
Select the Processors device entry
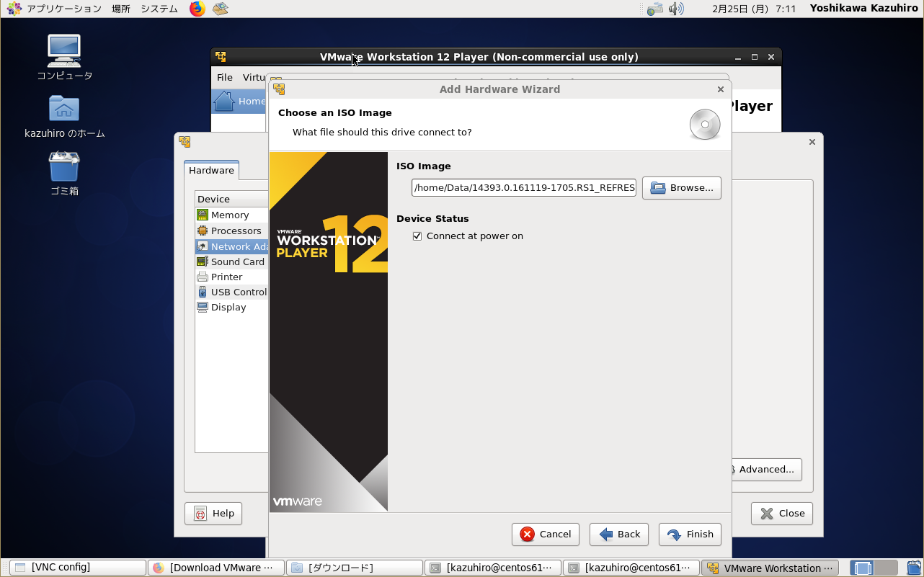click(236, 231)
